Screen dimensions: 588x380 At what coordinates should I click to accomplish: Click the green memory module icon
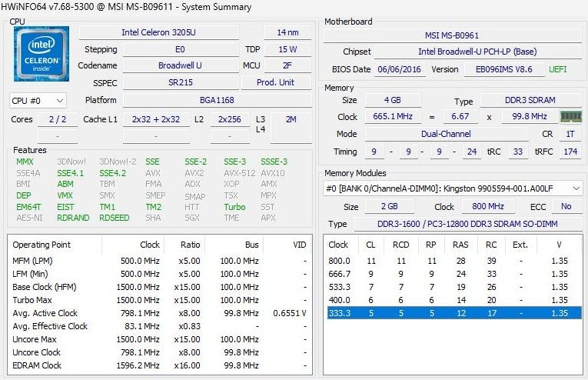pyautogui.click(x=570, y=117)
